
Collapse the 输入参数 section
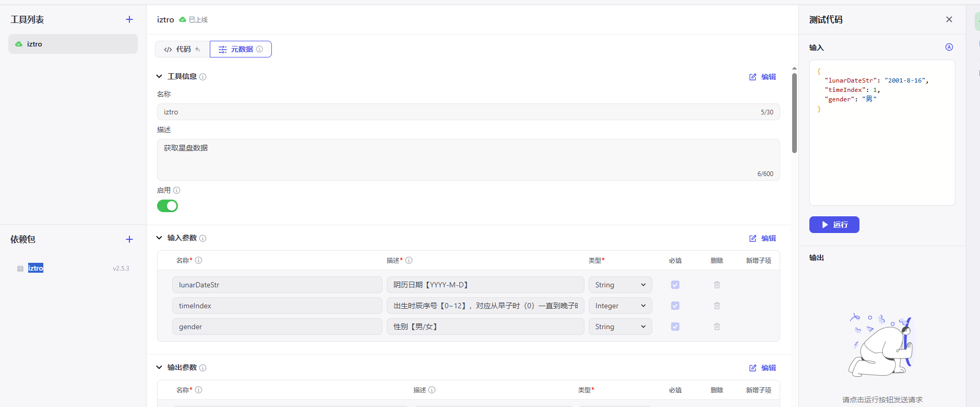coord(160,238)
